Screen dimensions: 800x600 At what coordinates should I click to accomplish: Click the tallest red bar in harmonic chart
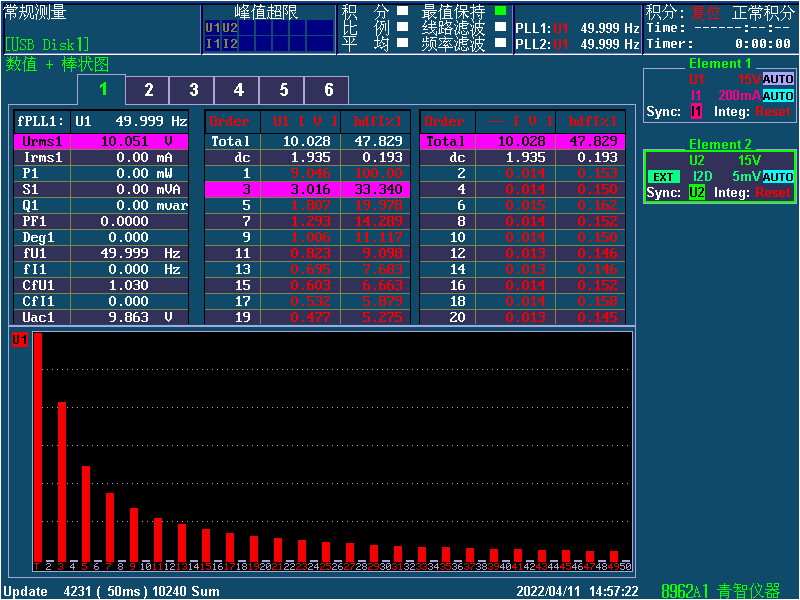pos(37,450)
